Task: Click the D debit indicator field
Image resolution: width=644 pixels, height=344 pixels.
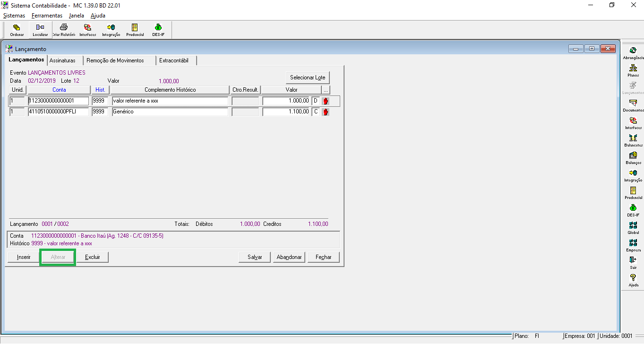Action: coord(316,101)
